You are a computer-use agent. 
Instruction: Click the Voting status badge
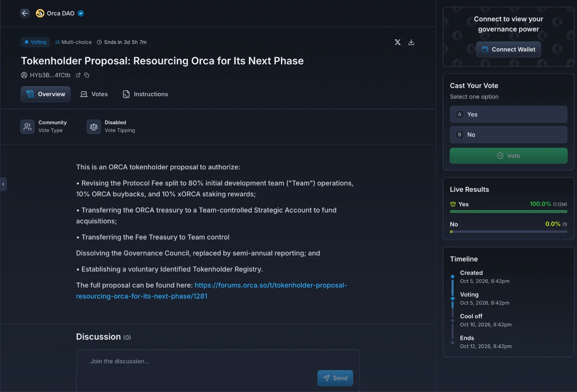click(35, 42)
